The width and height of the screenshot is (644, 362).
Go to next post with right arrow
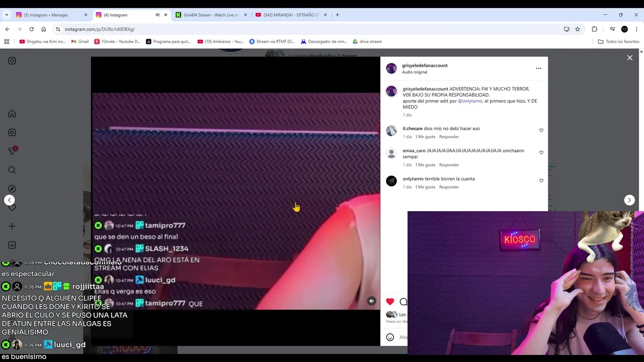coord(629,200)
